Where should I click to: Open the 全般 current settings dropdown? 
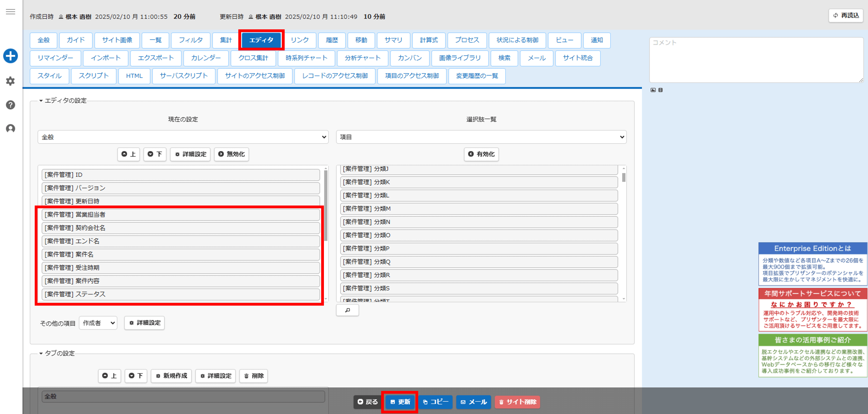click(183, 137)
